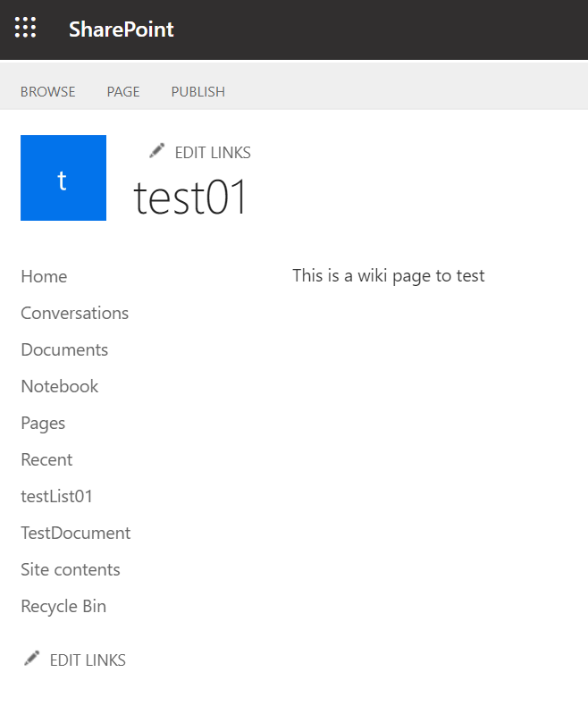Image resolution: width=588 pixels, height=706 pixels.
Task: Open the TestDocument library link
Action: [x=76, y=534]
